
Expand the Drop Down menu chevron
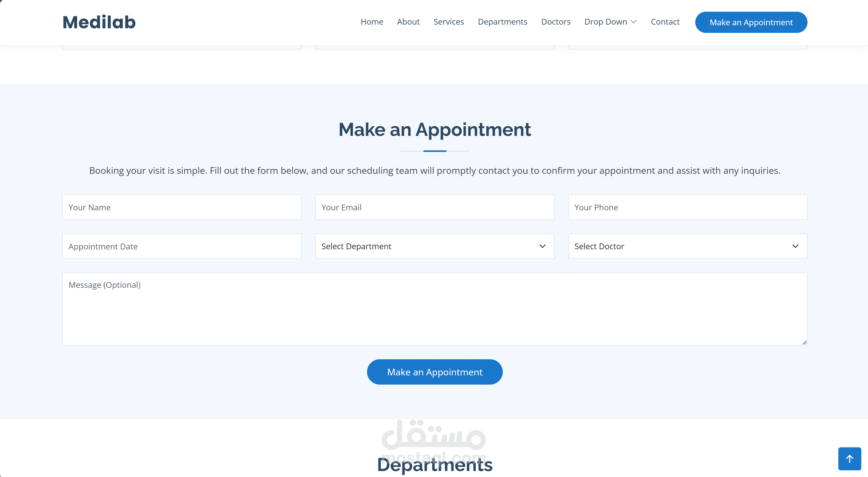633,22
